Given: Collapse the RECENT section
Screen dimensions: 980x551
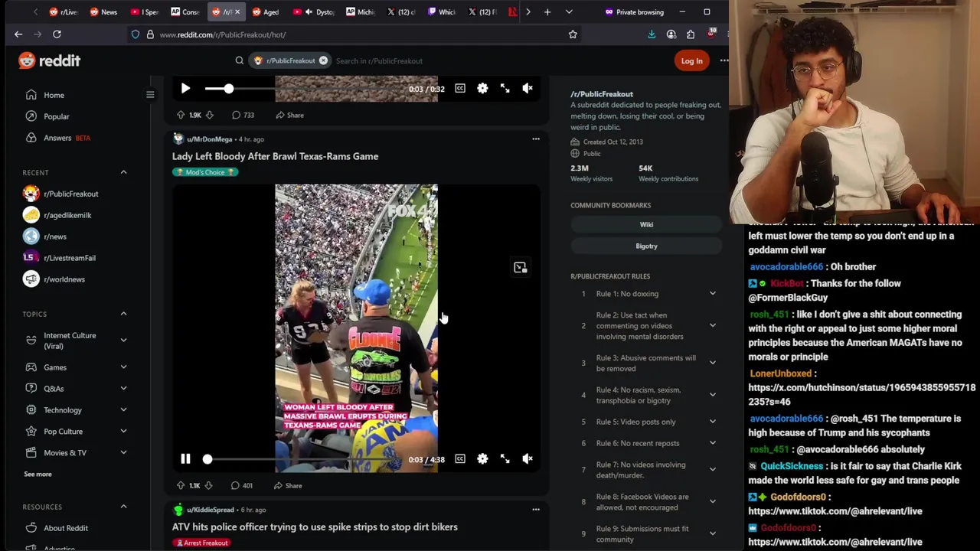Looking at the screenshot, I should [x=123, y=172].
